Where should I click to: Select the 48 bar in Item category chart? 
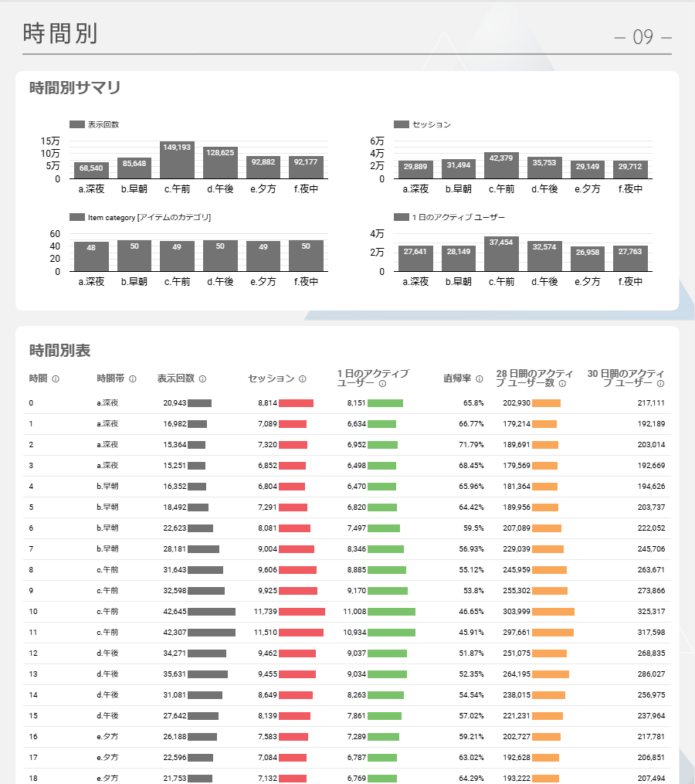coord(91,256)
